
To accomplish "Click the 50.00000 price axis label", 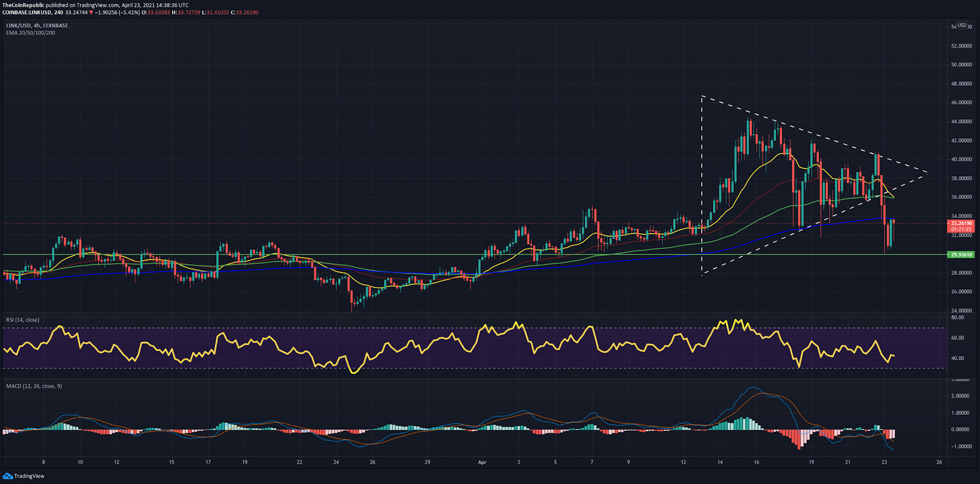I will [x=962, y=65].
